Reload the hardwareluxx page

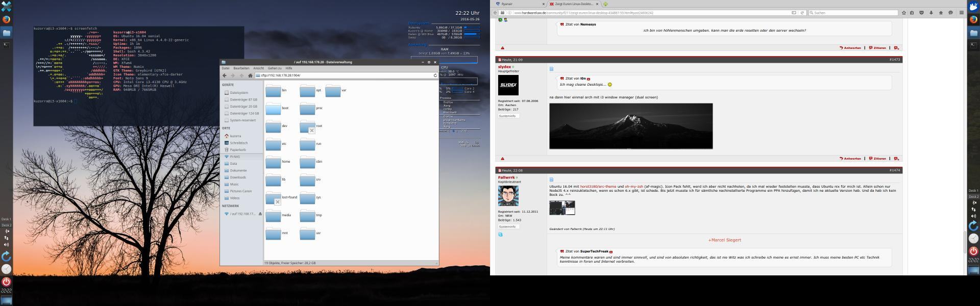802,13
